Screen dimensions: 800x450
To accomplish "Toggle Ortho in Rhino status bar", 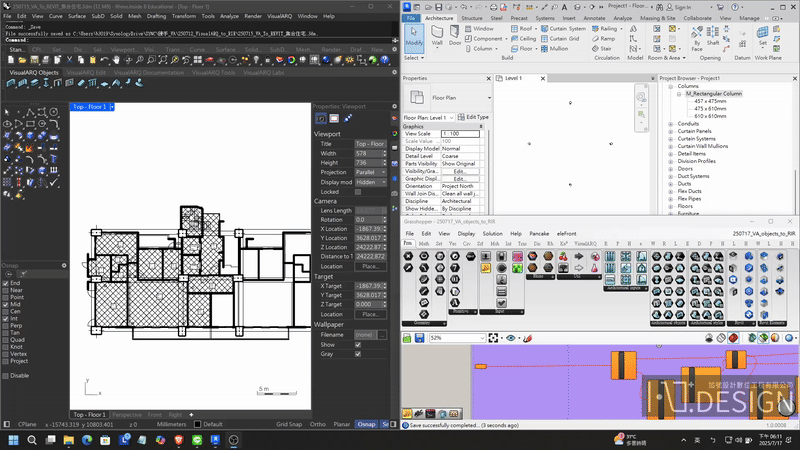I will pos(317,424).
